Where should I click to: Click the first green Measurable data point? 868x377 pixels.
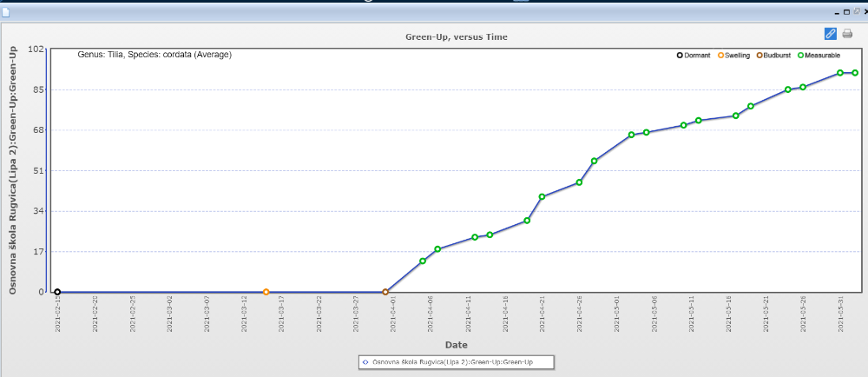pos(423,261)
